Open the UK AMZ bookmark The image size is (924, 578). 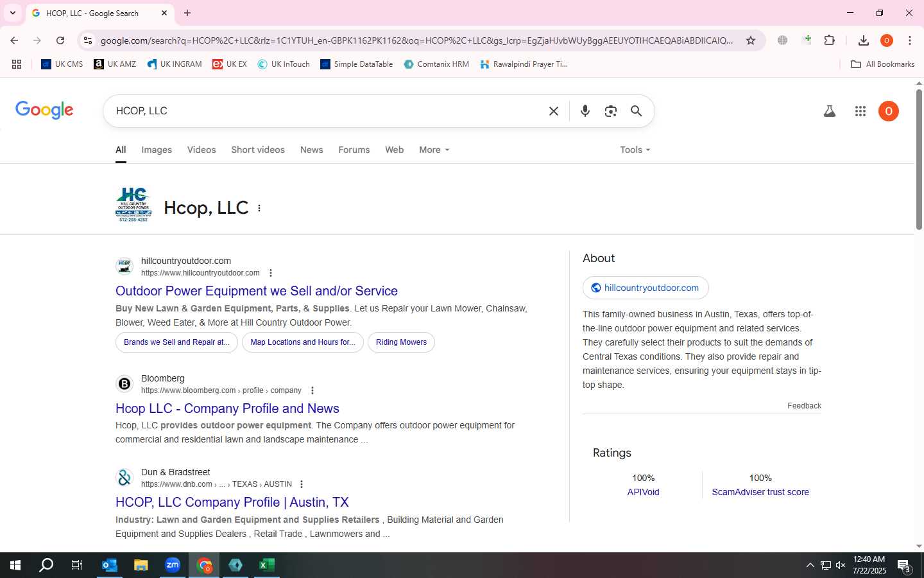[x=115, y=64]
